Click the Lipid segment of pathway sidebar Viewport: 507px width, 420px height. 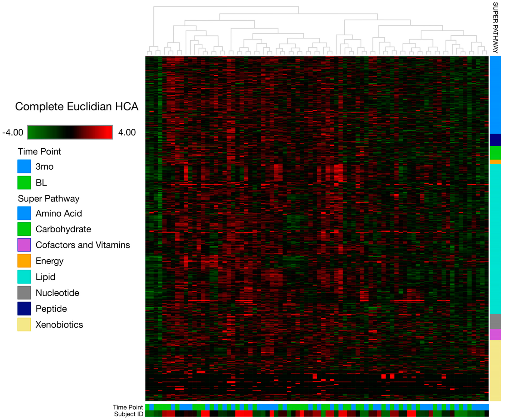(495, 239)
